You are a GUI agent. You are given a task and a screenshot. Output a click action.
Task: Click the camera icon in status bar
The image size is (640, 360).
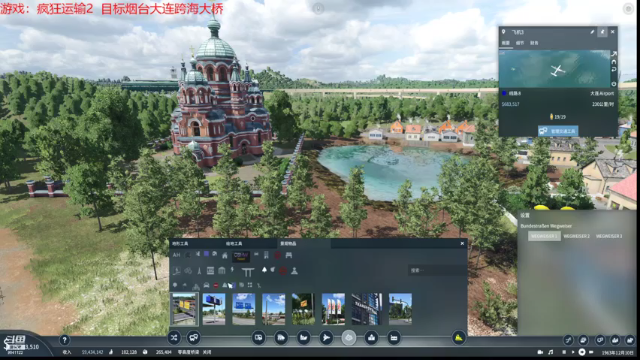[x=540, y=352]
